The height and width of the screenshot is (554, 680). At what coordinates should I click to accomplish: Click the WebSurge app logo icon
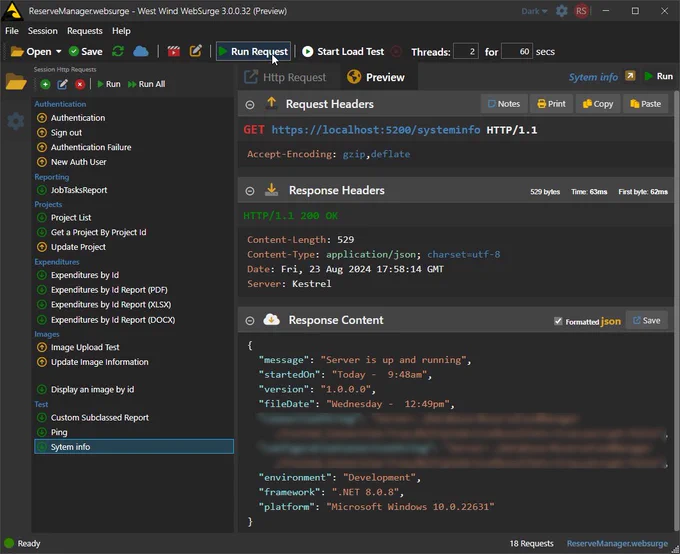pos(12,11)
